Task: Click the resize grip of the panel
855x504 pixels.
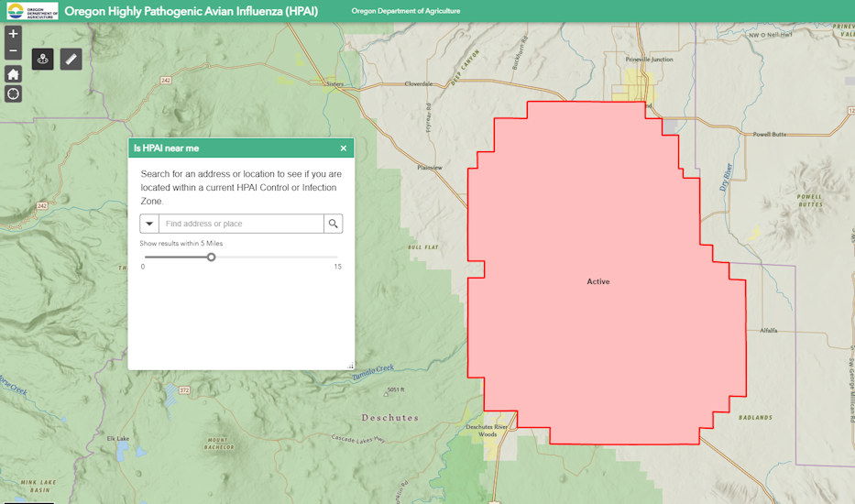Action: pyautogui.click(x=350, y=366)
